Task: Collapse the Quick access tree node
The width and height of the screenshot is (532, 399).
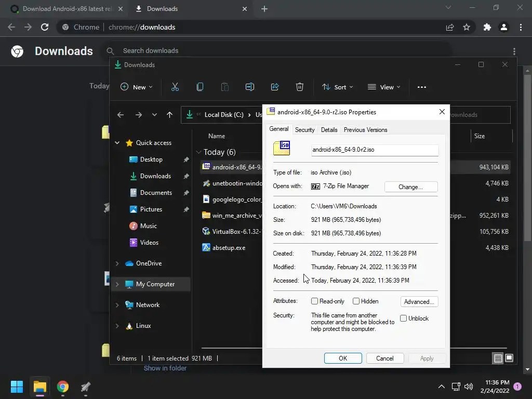Action: [117, 143]
